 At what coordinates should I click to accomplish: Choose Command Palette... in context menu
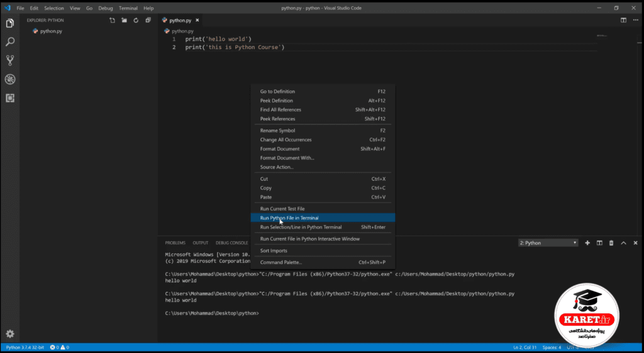coord(323,262)
